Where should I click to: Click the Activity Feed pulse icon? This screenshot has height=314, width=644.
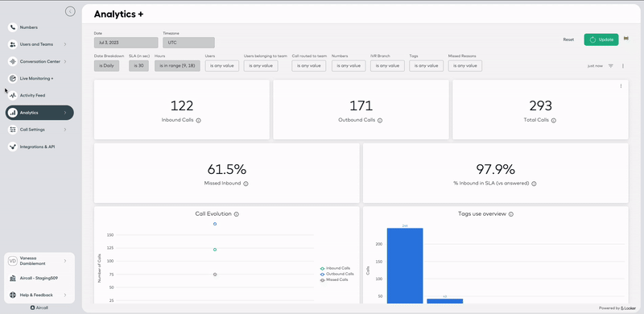coord(13,95)
